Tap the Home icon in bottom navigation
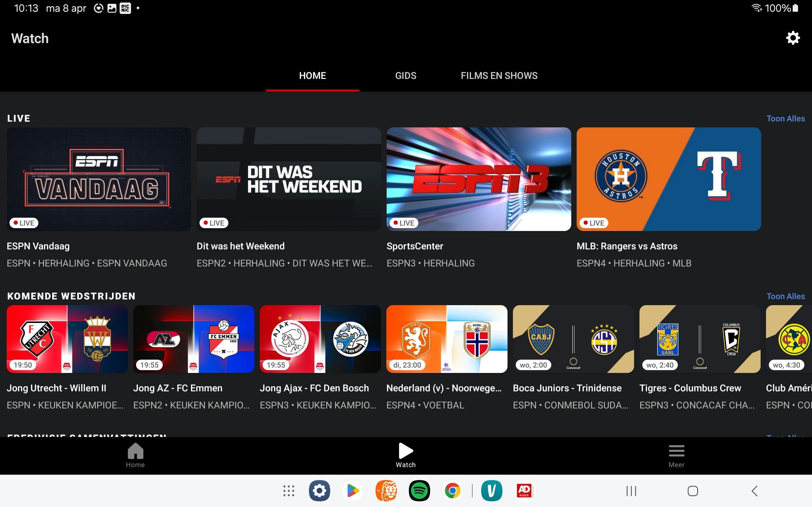This screenshot has height=507, width=812. 135,455
